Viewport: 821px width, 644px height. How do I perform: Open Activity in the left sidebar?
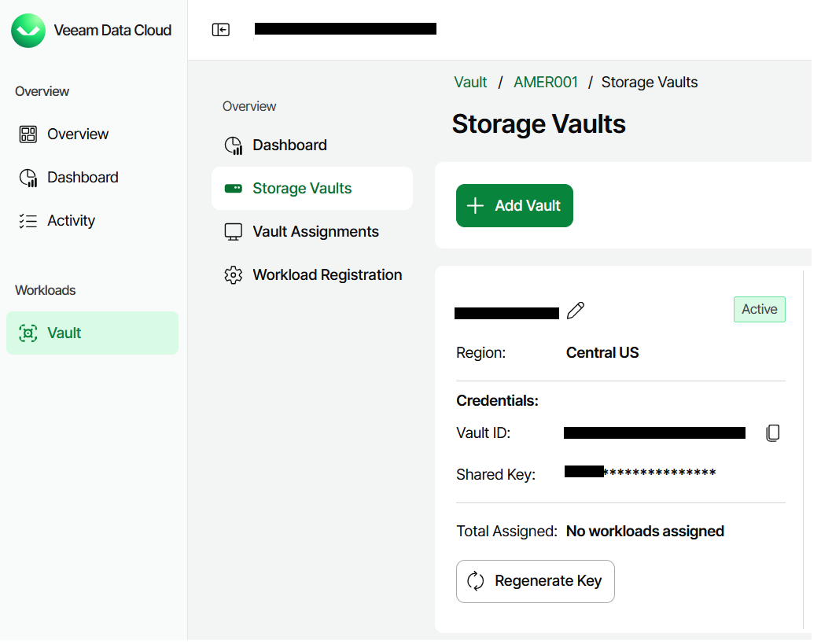(x=94, y=223)
